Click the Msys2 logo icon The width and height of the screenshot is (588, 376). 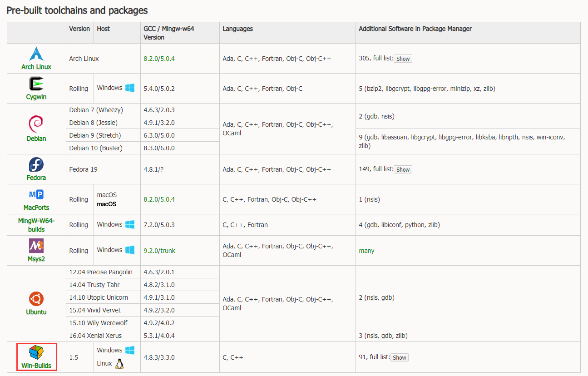(x=36, y=246)
